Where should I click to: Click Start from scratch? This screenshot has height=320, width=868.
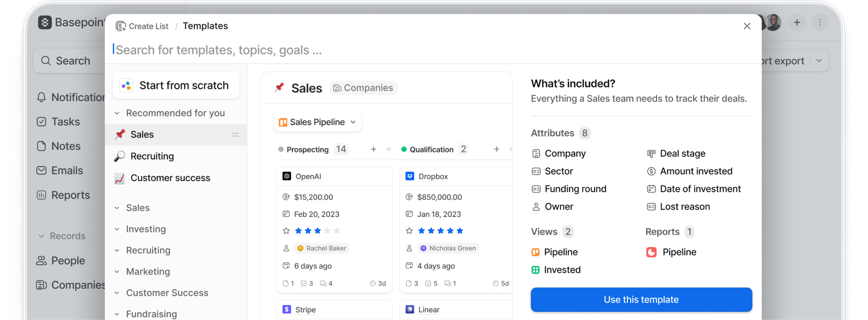click(x=176, y=85)
